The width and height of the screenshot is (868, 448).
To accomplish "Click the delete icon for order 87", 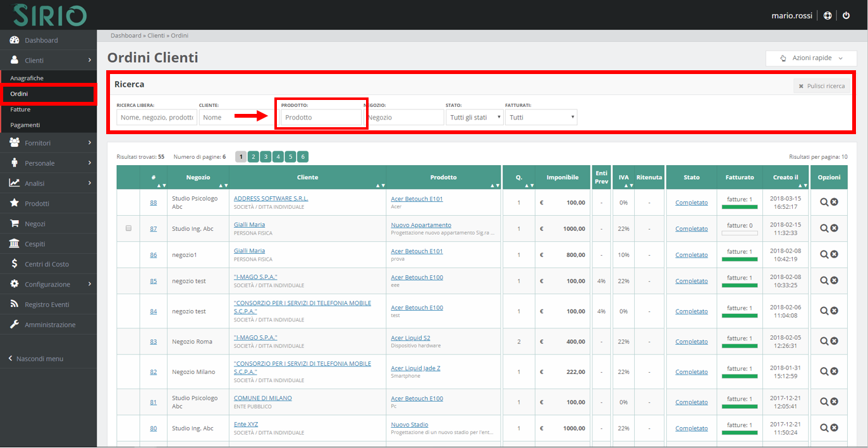I will coord(834,228).
